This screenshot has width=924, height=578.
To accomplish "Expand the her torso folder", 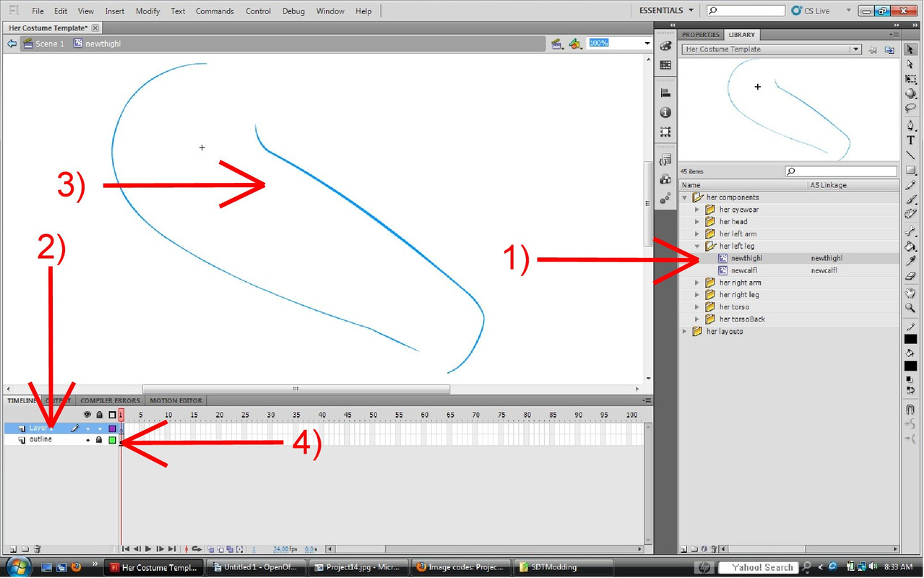I will pos(697,307).
